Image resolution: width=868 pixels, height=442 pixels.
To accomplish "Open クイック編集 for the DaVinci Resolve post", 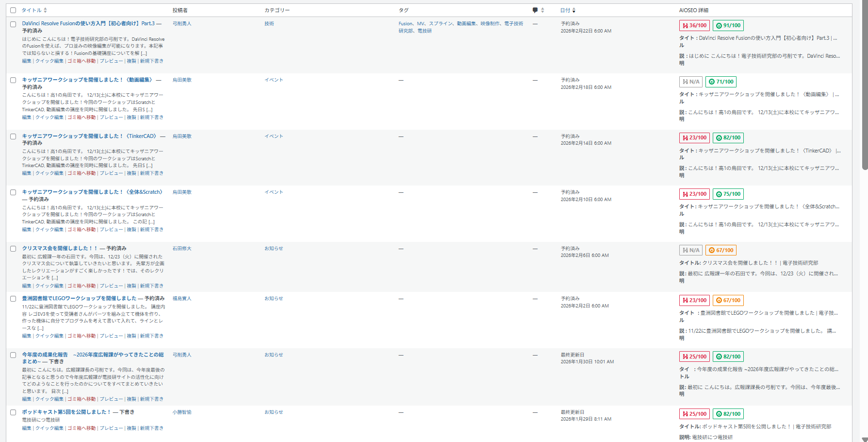I will (49, 61).
